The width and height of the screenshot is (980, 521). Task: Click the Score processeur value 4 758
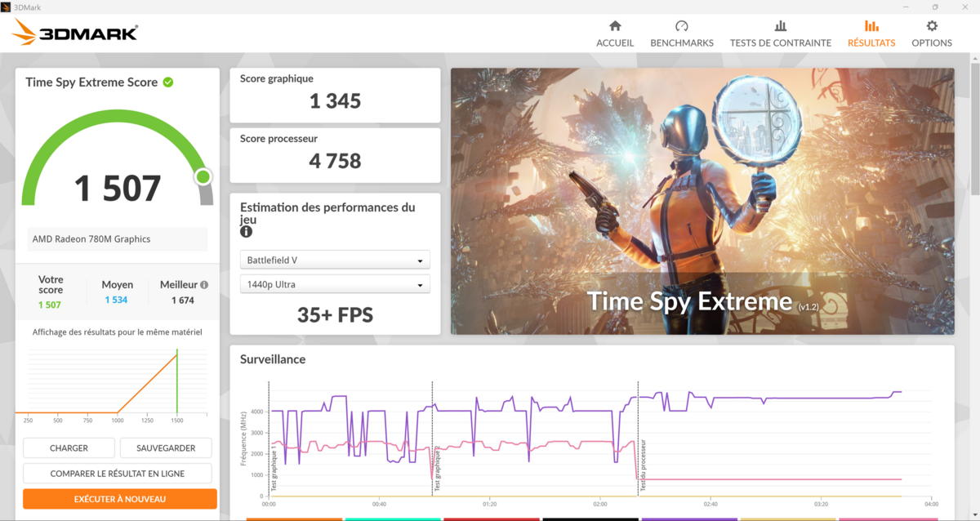335,161
